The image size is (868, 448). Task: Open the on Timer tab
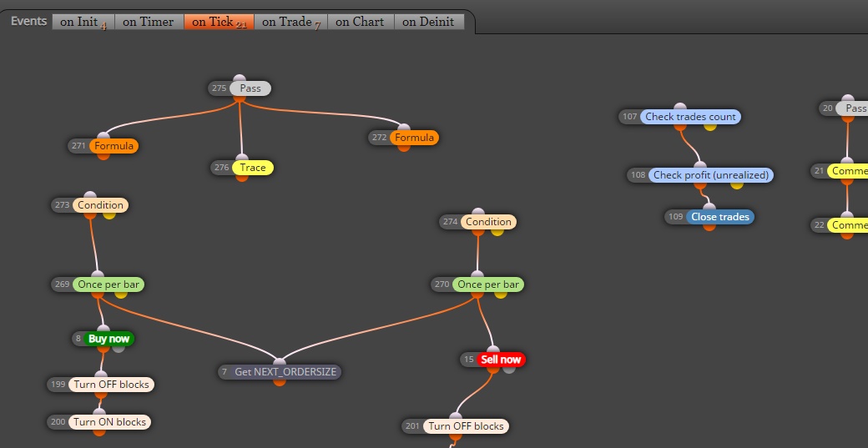click(x=149, y=22)
